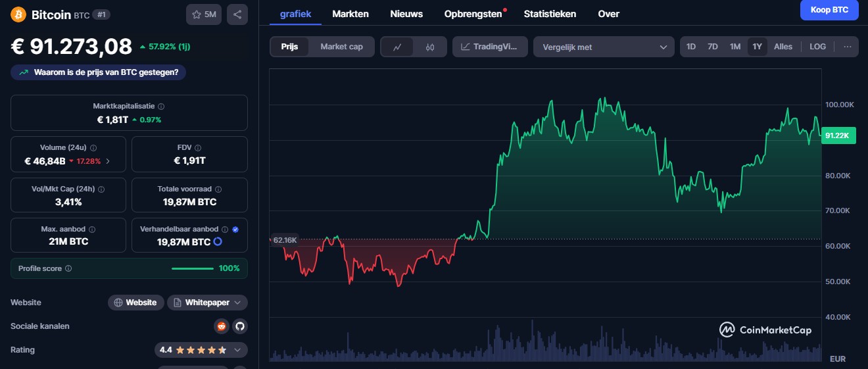Viewport: 868px width, 369px height.
Task: Set chart range to 1D
Action: pyautogui.click(x=691, y=47)
